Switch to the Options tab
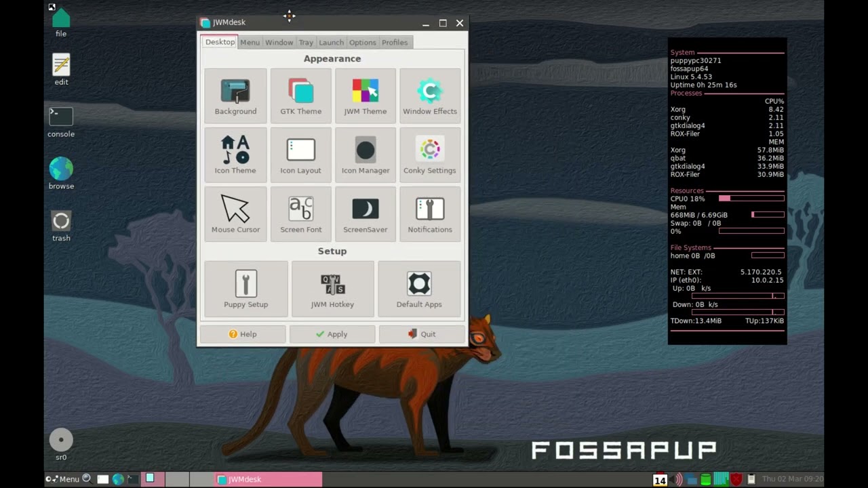Image resolution: width=868 pixels, height=488 pixels. coord(362,43)
